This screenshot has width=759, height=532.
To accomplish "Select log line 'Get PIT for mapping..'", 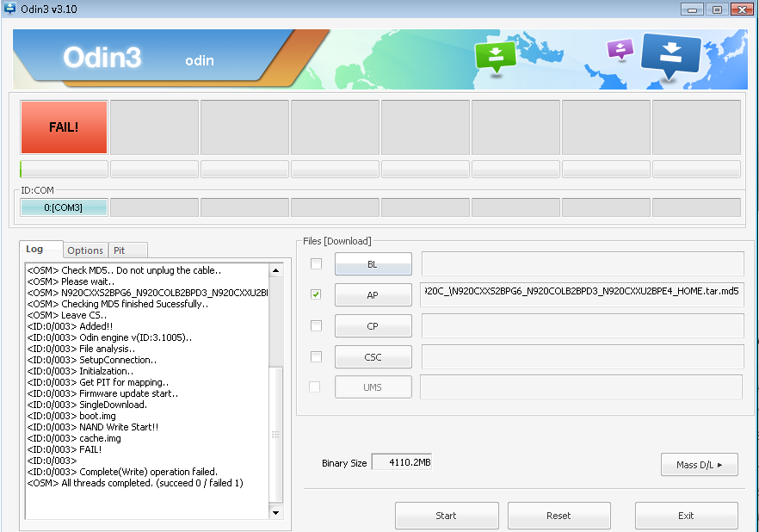I will (98, 382).
